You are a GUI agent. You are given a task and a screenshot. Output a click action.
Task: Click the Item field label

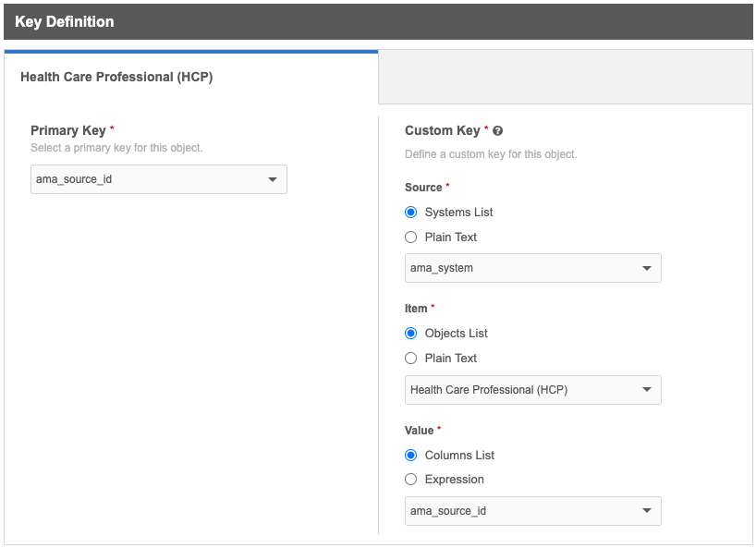[x=416, y=309]
